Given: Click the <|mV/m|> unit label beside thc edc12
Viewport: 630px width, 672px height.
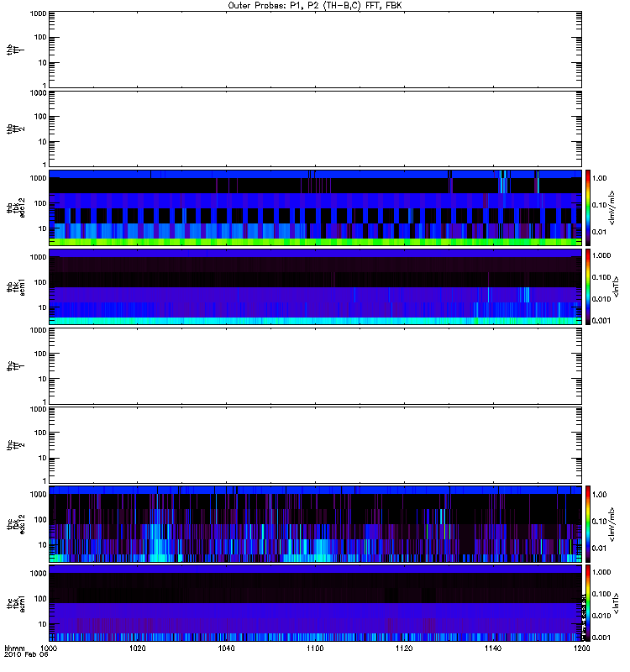Looking at the screenshot, I should (612, 524).
